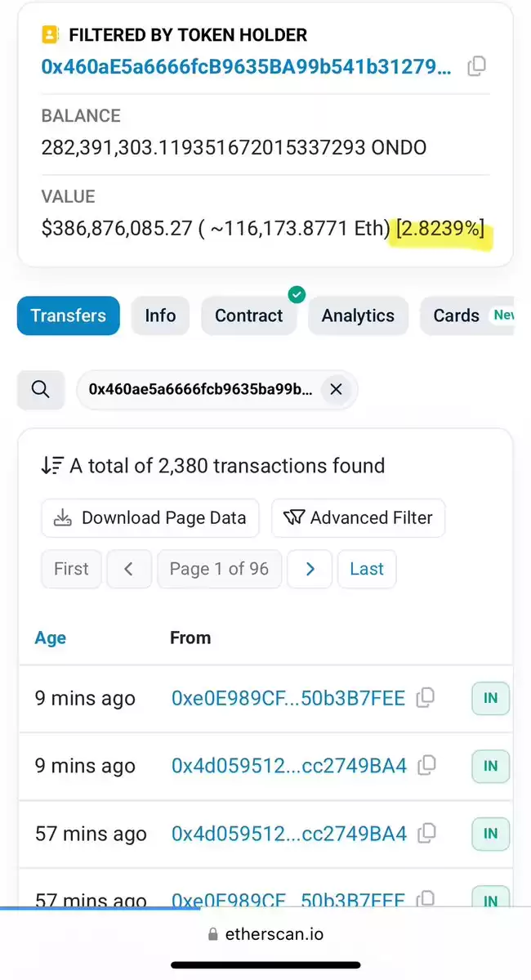Toggle the Age column time format
Image resolution: width=531 pixels, height=980 pixels.
coord(51,638)
